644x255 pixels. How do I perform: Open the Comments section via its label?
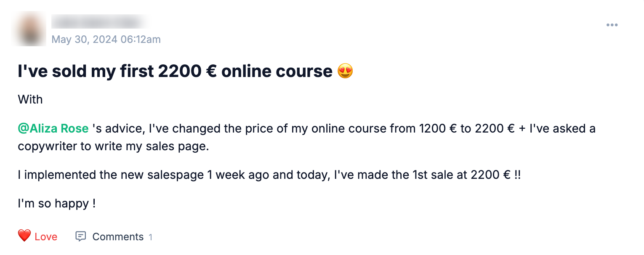118,237
